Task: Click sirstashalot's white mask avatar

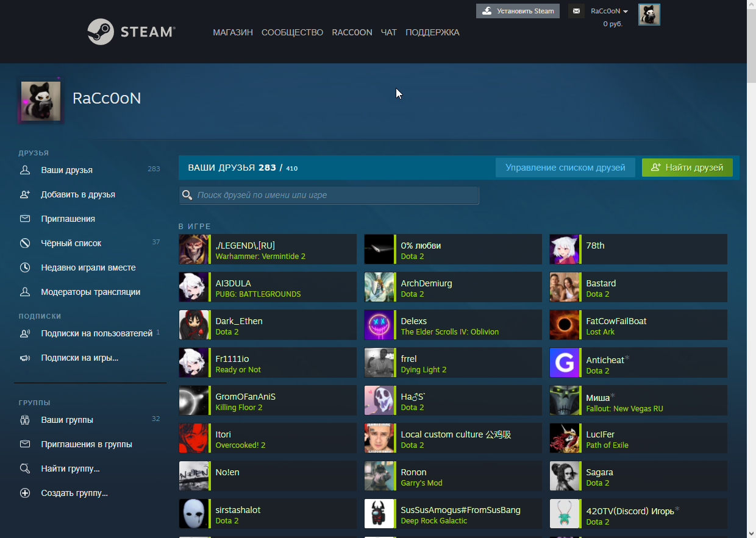Action: coord(194,514)
